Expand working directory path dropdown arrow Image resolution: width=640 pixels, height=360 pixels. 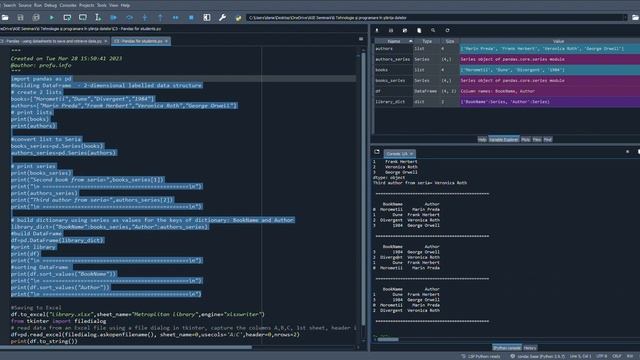coord(625,18)
